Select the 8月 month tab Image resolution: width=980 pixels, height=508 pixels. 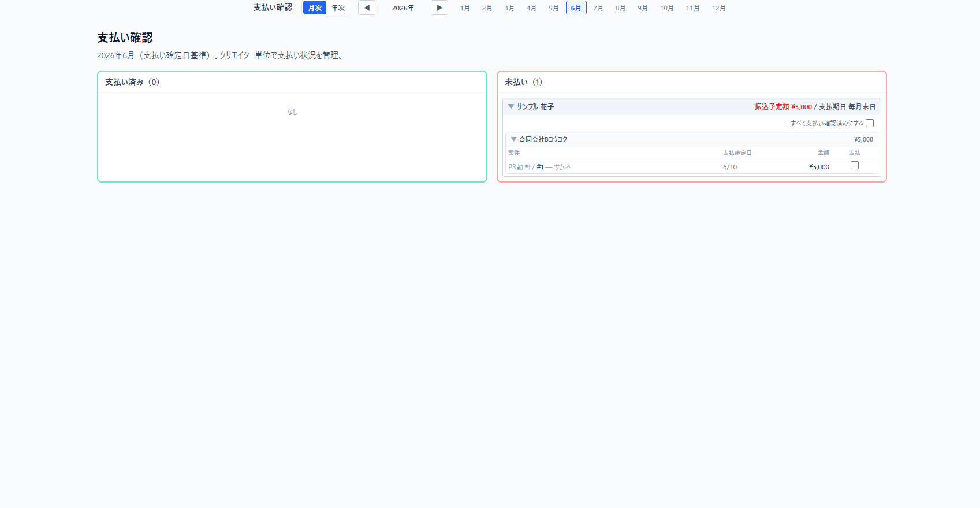(x=620, y=8)
